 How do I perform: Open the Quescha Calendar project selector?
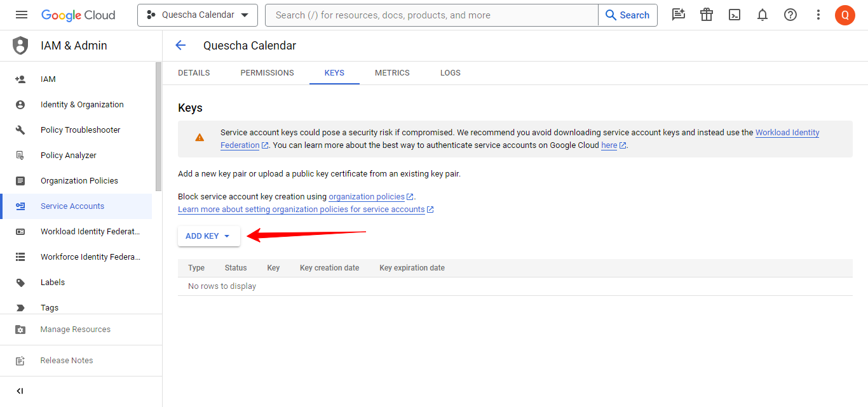[x=197, y=15]
